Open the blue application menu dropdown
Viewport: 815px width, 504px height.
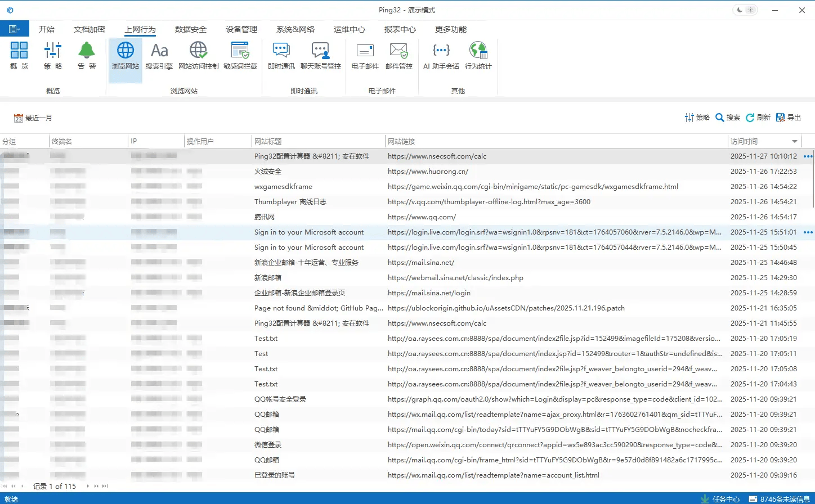[x=15, y=29]
